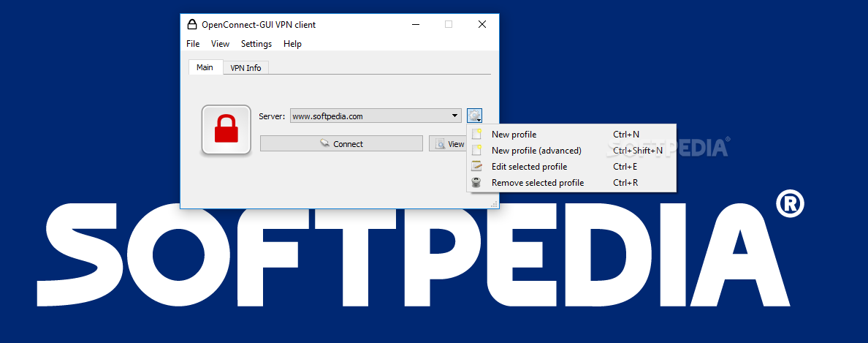The image size is (868, 343).
Task: Click the Connect button
Action: (x=341, y=143)
